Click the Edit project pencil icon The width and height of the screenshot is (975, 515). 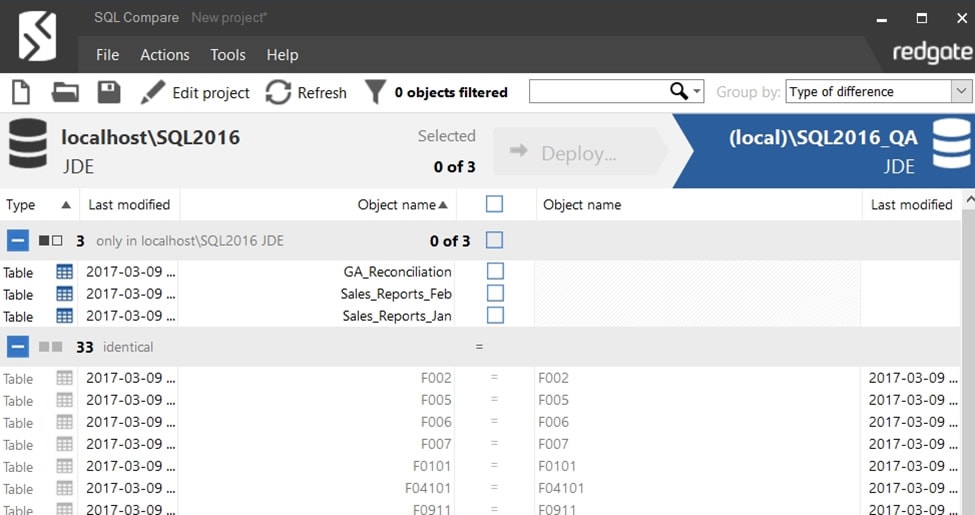click(152, 92)
